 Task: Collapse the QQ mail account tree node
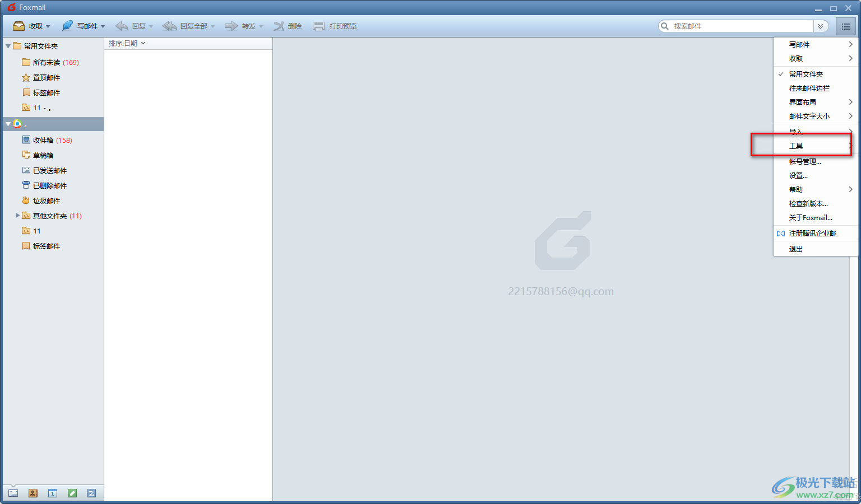[x=8, y=124]
